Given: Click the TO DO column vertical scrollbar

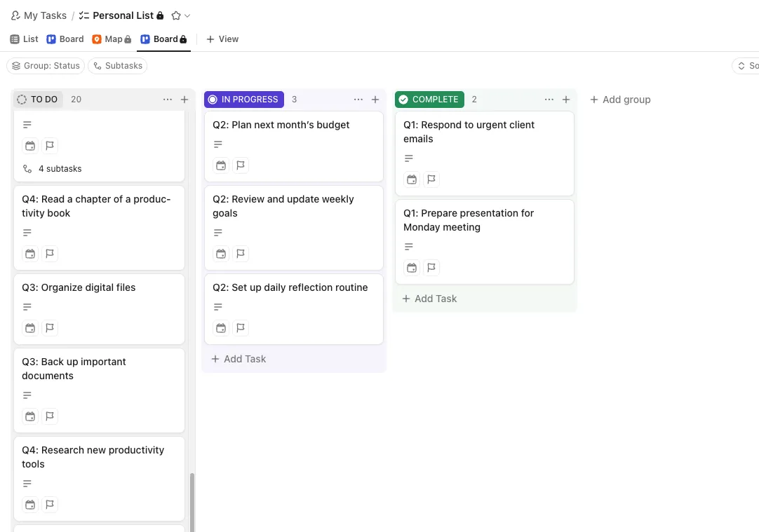Looking at the screenshot, I should (x=192, y=502).
